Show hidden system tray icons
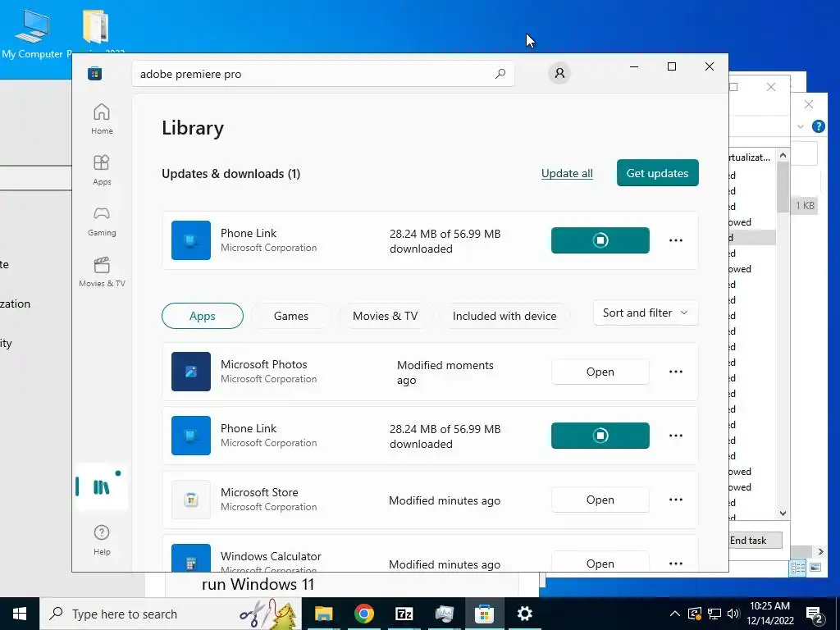Screen dimensions: 840x630 pyautogui.click(x=675, y=614)
